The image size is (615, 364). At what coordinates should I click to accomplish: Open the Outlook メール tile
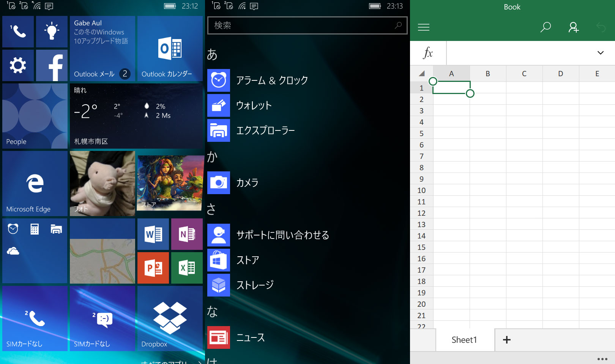coord(102,49)
